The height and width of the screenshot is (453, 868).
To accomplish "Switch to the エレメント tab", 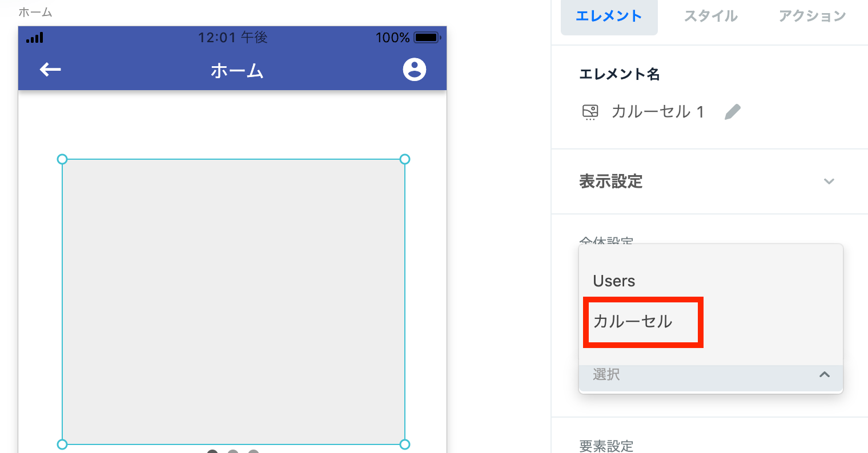I will (609, 17).
